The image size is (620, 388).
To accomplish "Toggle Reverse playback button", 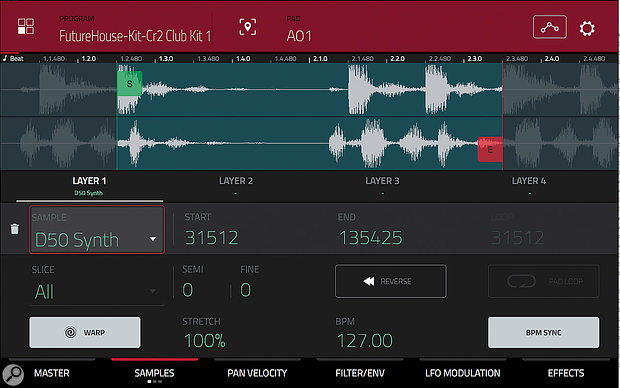I will 391,281.
